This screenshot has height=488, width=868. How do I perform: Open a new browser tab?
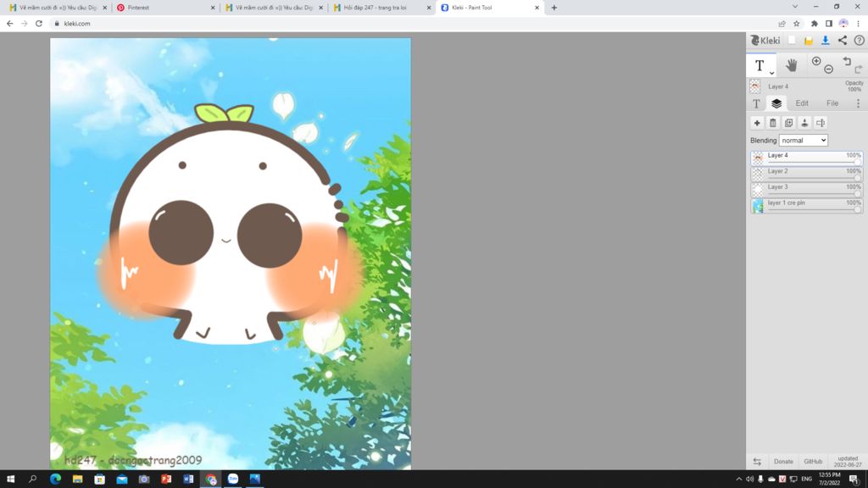click(x=554, y=8)
